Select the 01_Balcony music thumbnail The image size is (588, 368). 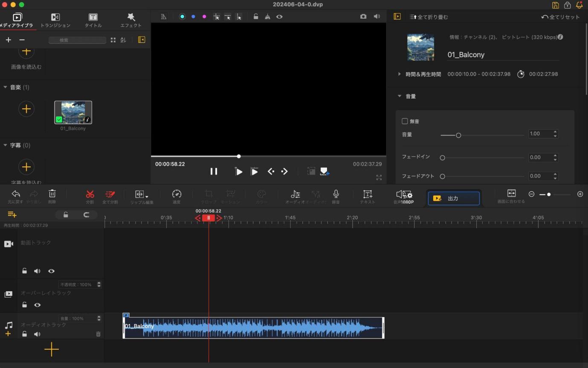(x=73, y=112)
